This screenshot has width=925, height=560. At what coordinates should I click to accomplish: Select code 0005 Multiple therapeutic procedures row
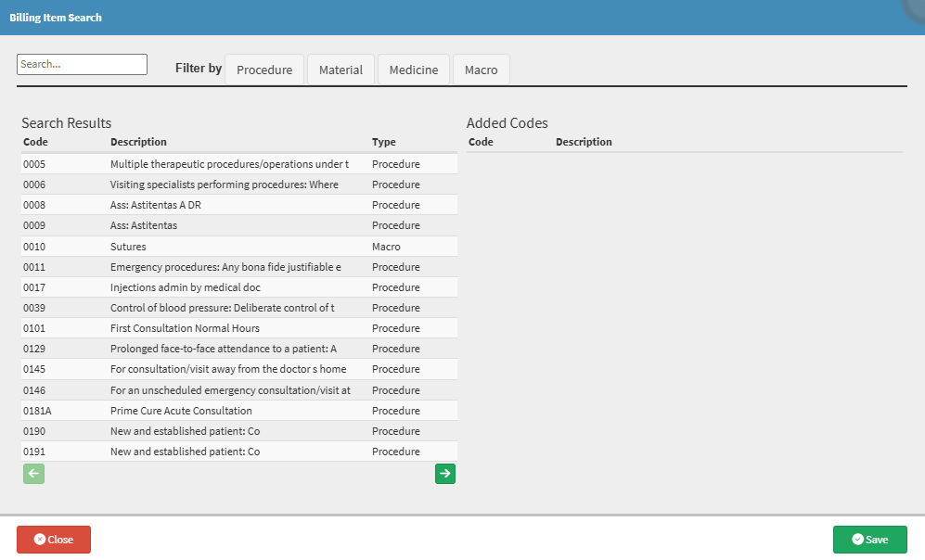(229, 164)
